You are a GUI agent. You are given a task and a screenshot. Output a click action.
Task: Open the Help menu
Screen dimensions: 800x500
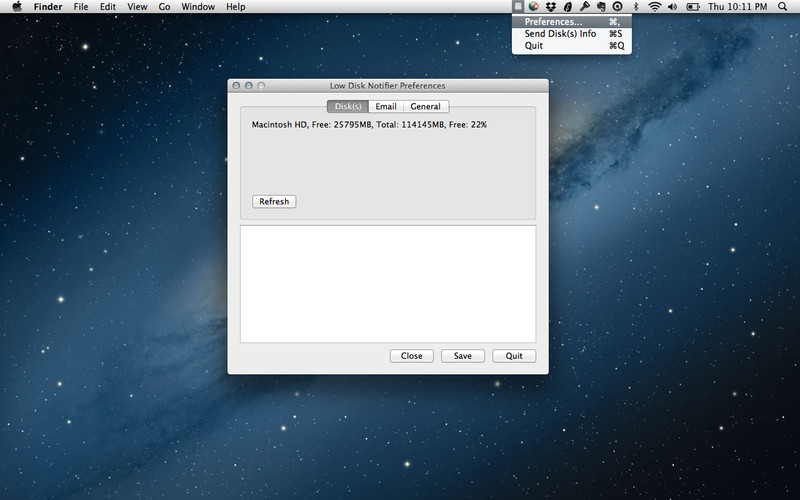(x=236, y=7)
